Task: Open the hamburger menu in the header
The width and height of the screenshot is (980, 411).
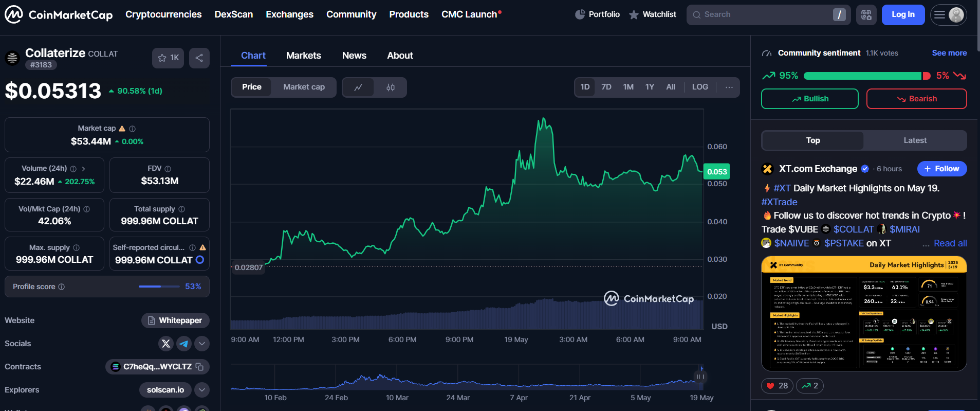Action: [939, 15]
